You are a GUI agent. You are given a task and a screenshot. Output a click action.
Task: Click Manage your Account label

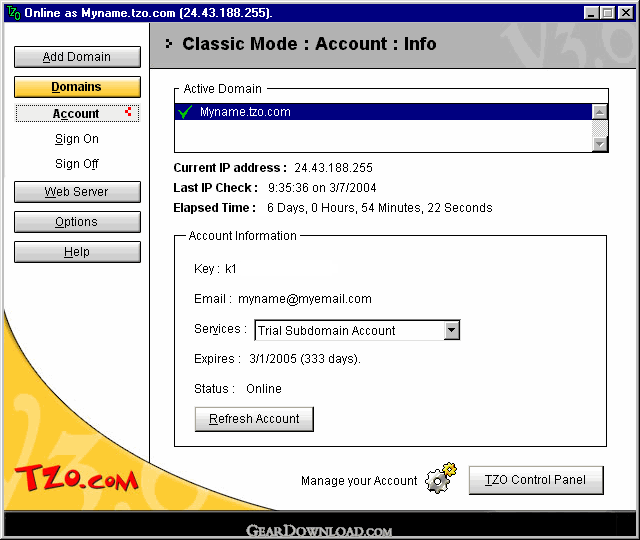(x=359, y=481)
